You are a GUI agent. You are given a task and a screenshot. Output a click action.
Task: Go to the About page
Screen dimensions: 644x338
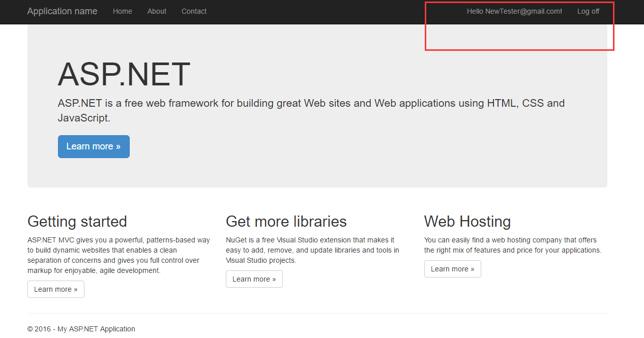[157, 11]
